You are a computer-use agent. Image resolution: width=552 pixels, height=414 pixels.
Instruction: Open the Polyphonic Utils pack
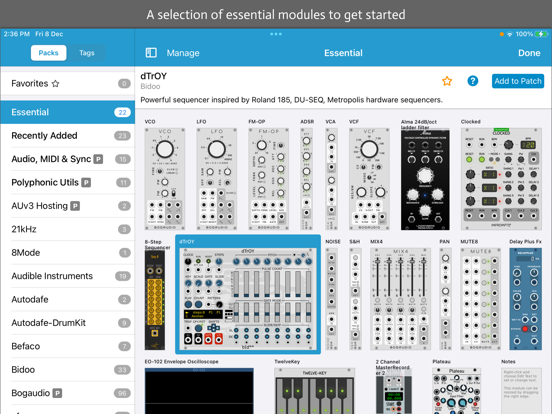[x=68, y=182]
